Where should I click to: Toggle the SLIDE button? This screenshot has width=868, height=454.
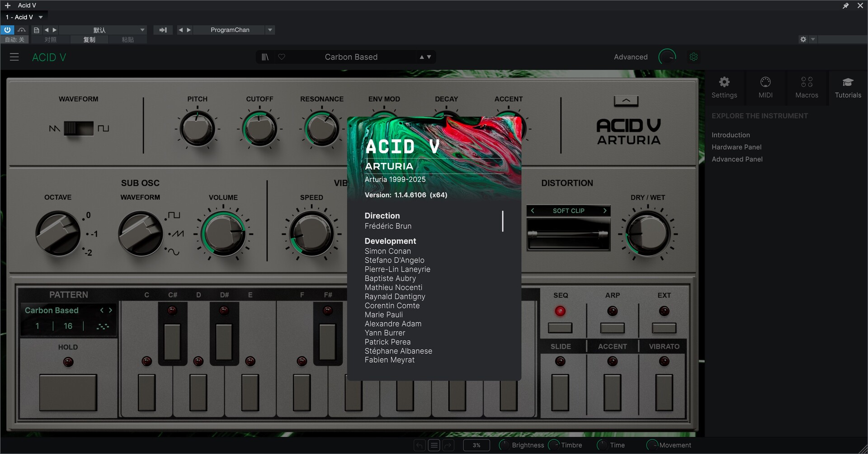(560, 393)
